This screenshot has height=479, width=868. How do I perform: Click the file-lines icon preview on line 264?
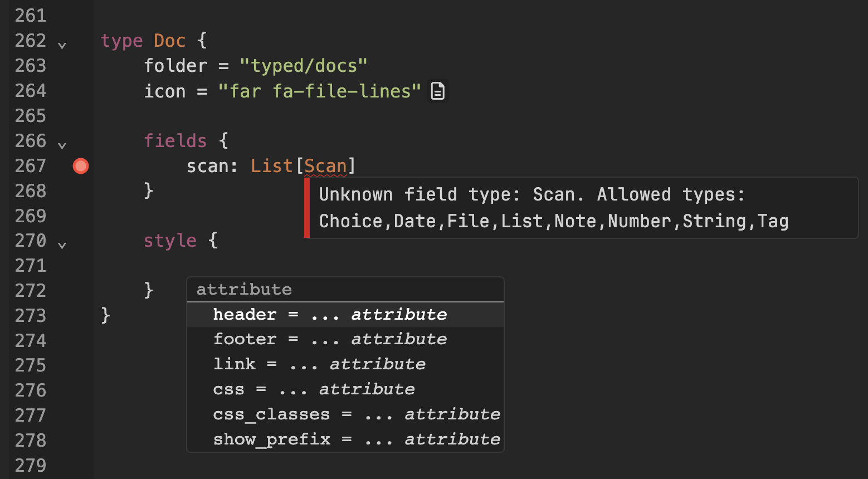(x=438, y=91)
